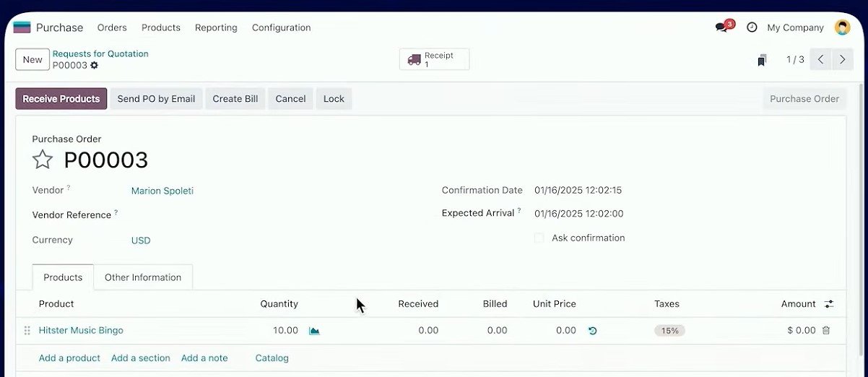Click the quantity value 10.00
This screenshot has width=868, height=377.
pyautogui.click(x=285, y=331)
